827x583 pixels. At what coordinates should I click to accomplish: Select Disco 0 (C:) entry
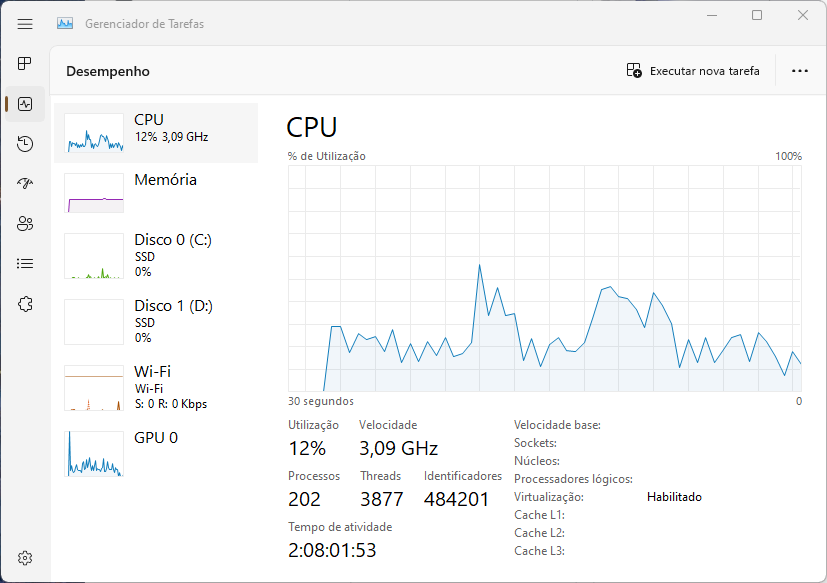[x=156, y=256]
